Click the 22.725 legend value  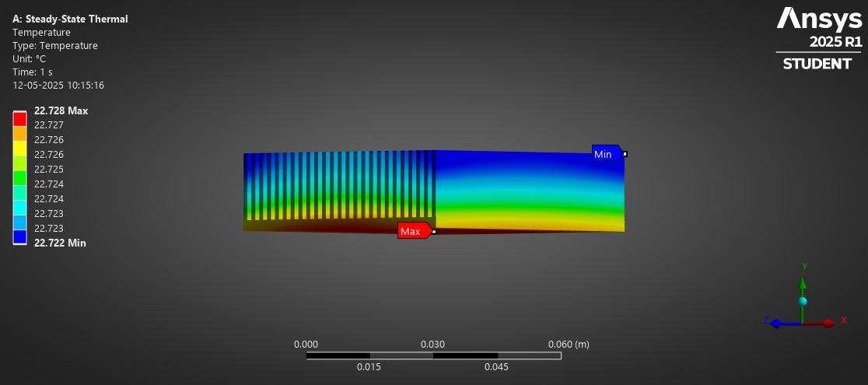pos(49,170)
